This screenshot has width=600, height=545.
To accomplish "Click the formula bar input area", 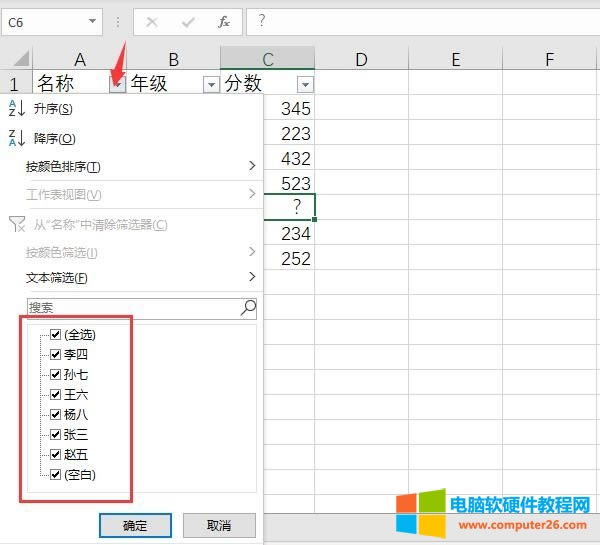I will point(423,22).
